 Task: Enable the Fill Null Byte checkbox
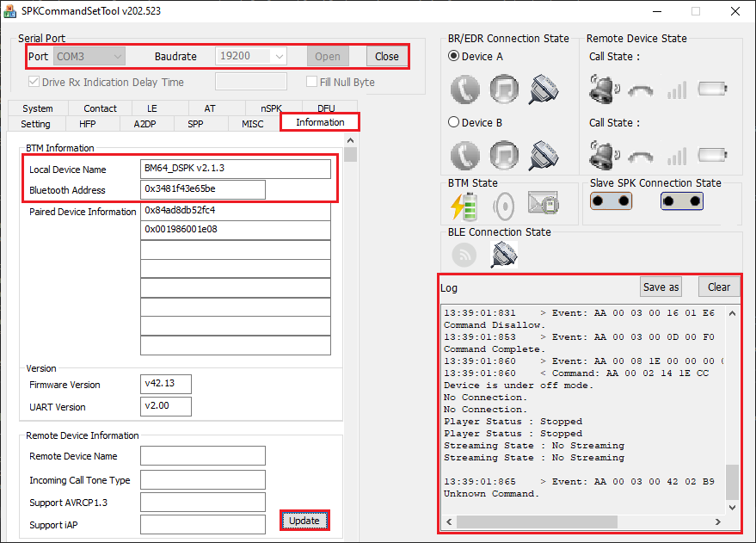[312, 81]
